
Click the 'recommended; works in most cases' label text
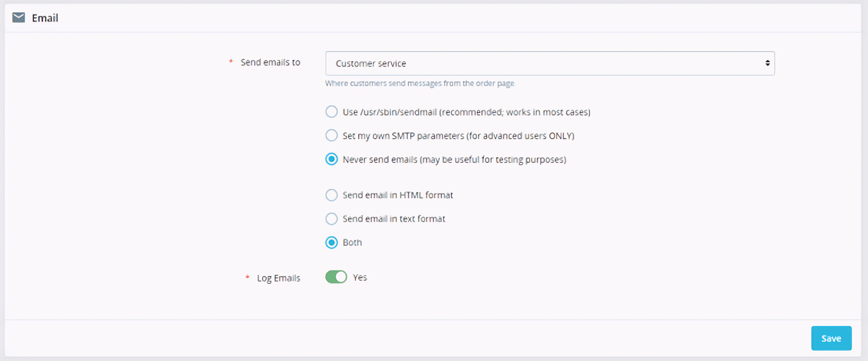pyautogui.click(x=515, y=112)
